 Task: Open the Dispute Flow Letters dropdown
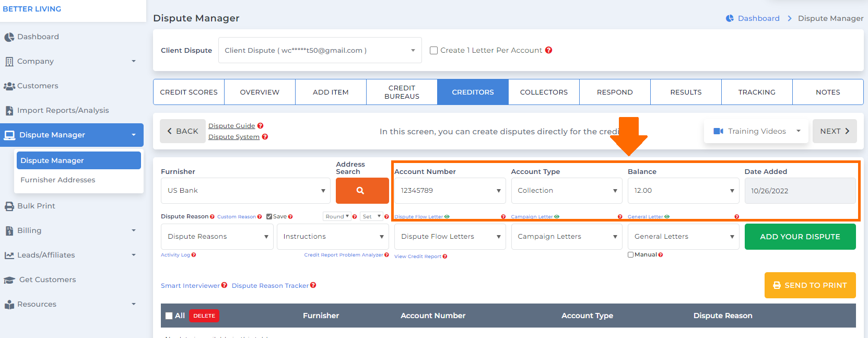click(x=450, y=237)
